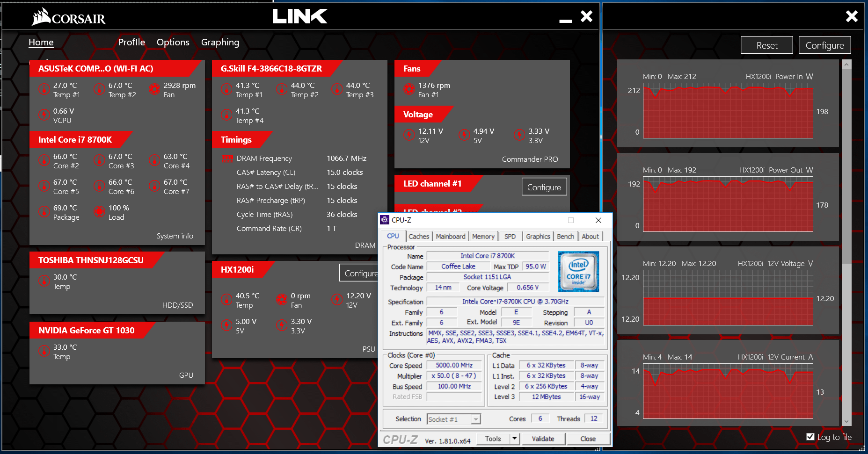The height and width of the screenshot is (454, 868).
Task: Click the Core #5 temperature icon
Action: (44, 186)
